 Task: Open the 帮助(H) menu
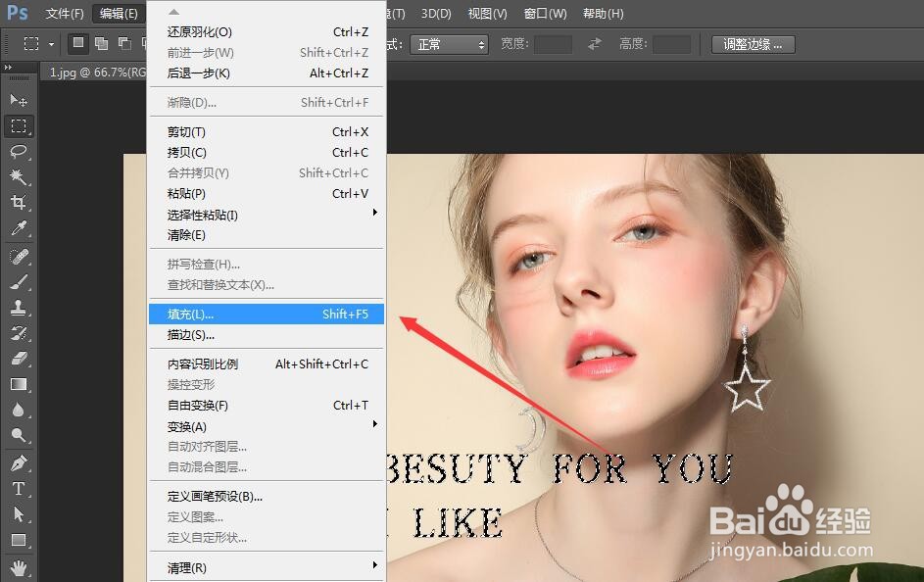pyautogui.click(x=603, y=13)
